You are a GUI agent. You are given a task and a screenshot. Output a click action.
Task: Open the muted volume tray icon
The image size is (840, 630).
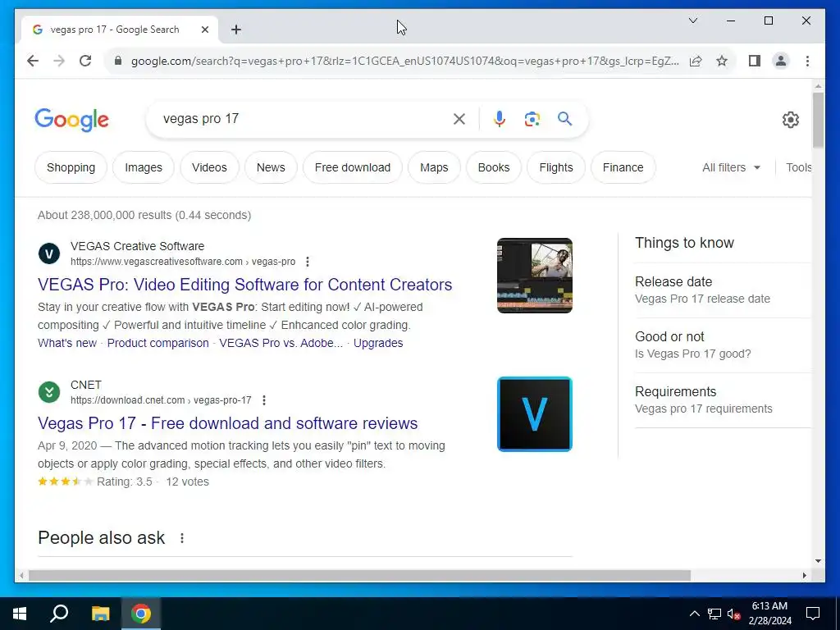[733, 614]
